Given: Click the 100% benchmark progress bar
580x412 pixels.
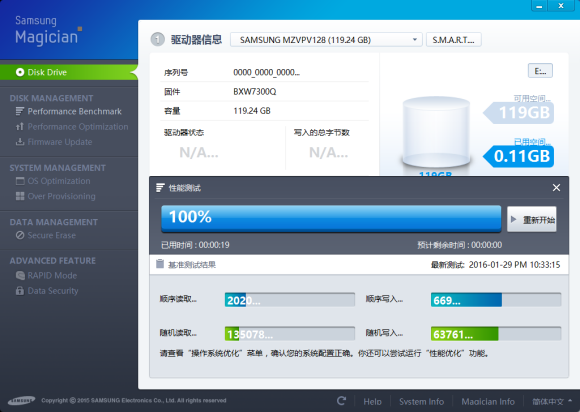Looking at the screenshot, I should point(331,219).
